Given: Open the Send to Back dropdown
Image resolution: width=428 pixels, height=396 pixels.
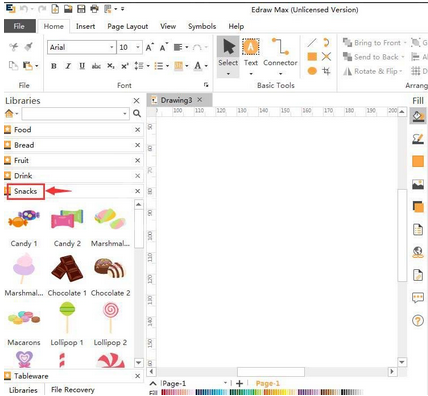Looking at the screenshot, I should click(403, 57).
